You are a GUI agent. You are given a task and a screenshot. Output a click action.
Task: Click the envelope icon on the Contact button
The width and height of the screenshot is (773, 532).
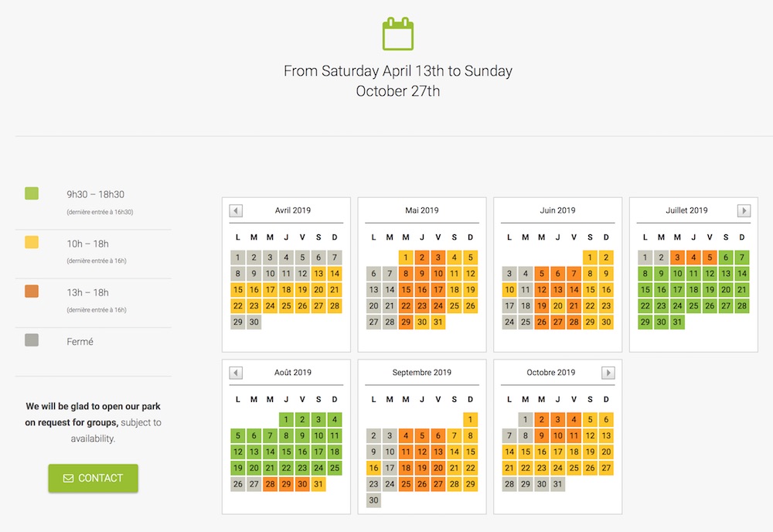click(x=69, y=479)
